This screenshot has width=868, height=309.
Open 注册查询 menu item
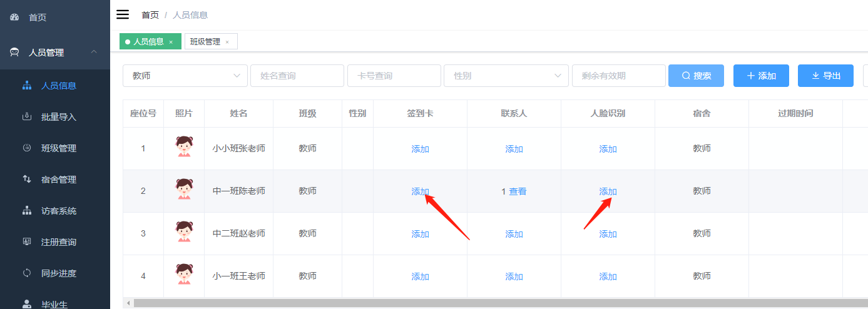click(x=55, y=242)
